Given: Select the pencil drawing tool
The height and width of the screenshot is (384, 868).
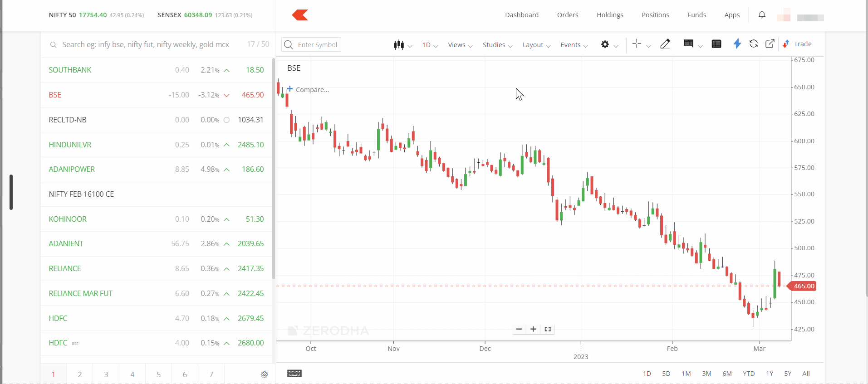Looking at the screenshot, I should point(665,44).
